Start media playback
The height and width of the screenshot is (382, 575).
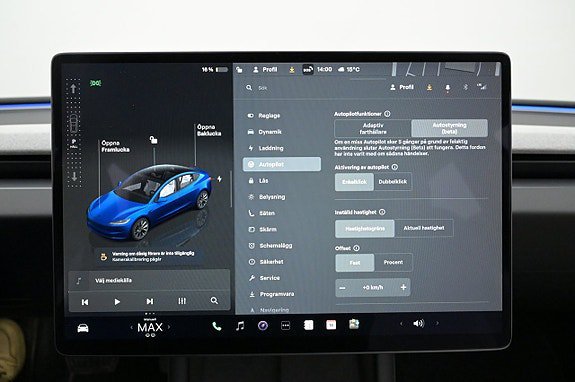(x=117, y=302)
